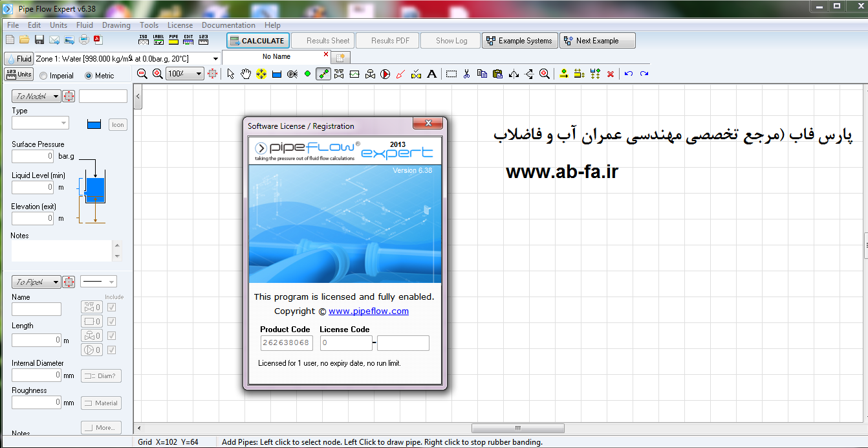Click the Material button
This screenshot has height=448, width=868.
click(101, 403)
